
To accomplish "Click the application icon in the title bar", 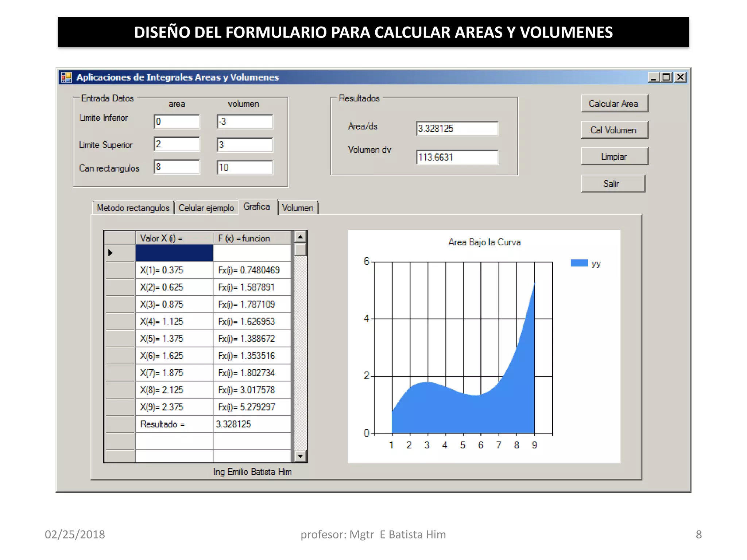I will point(66,77).
